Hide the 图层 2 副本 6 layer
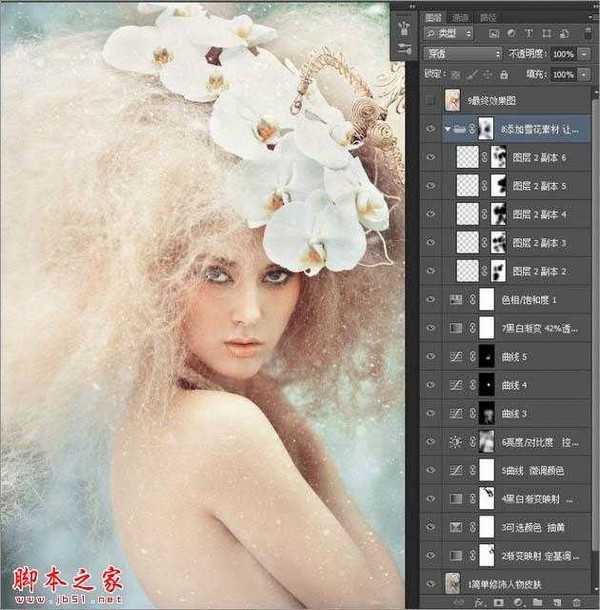 (x=432, y=157)
